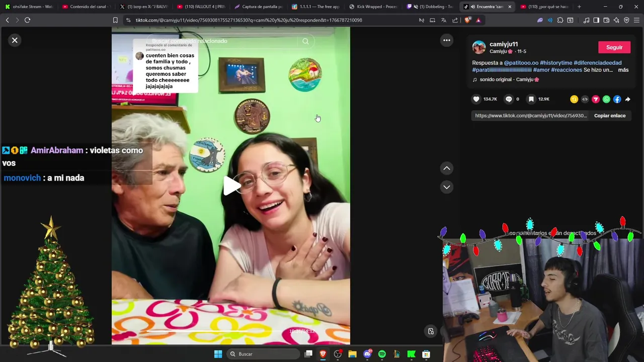The height and width of the screenshot is (362, 644).
Task: Open Brave Leo AI sparkle icon
Action: coord(616,20)
